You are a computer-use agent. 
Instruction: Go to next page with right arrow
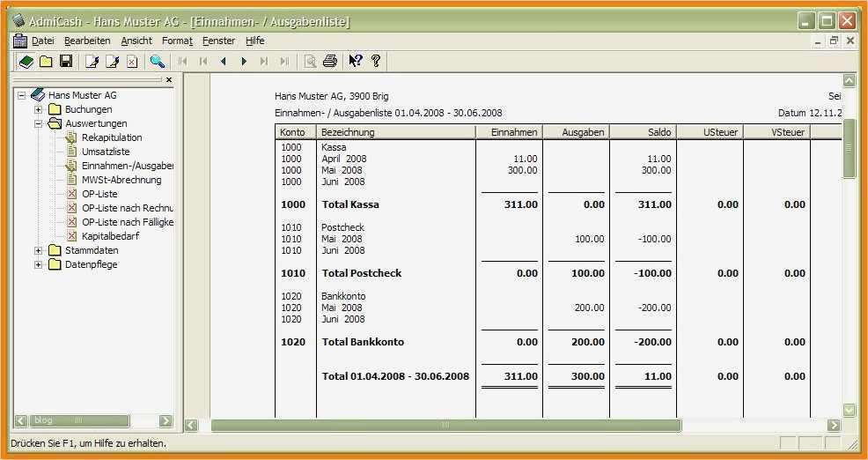(244, 62)
